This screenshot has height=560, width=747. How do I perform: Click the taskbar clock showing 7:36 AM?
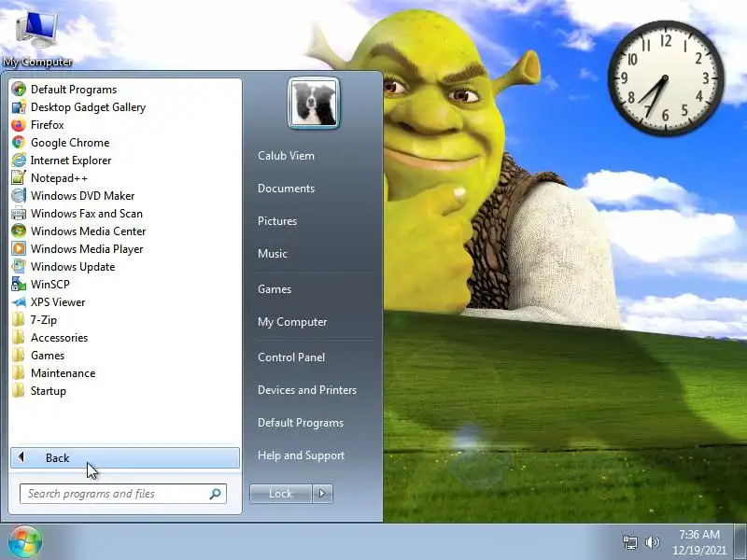point(699,542)
